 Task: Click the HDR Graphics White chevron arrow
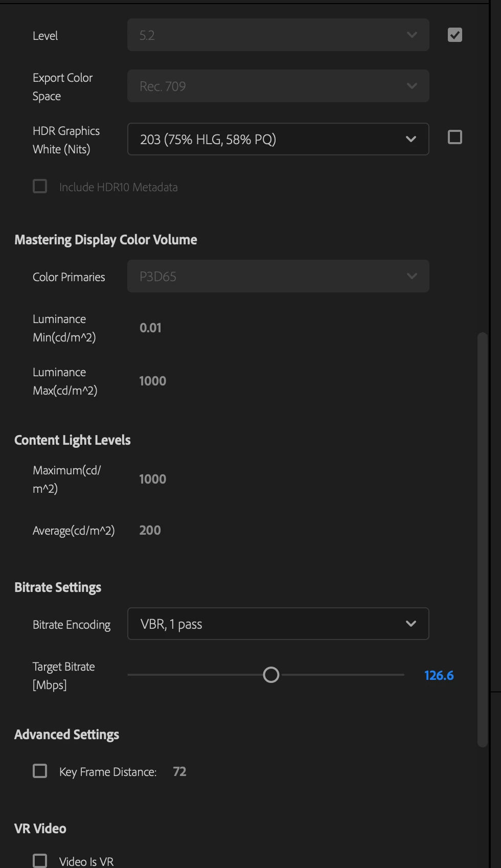pos(411,139)
